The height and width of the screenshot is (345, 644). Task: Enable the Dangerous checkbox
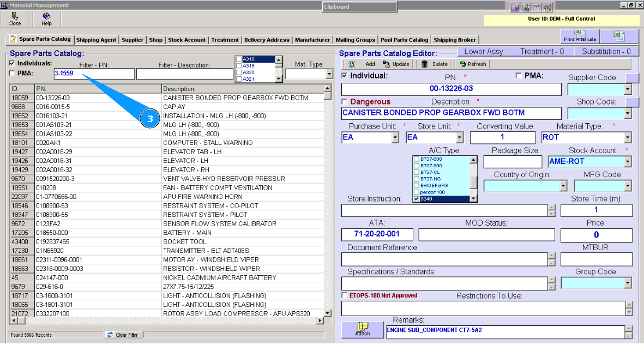[x=344, y=101]
